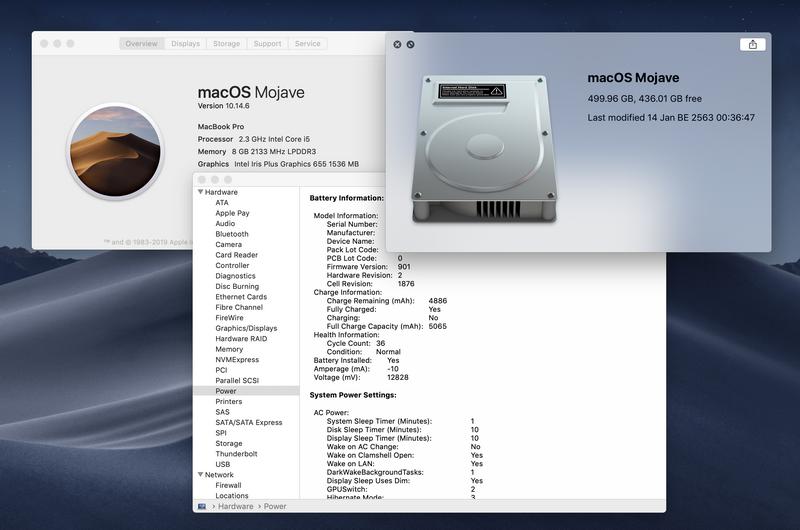Click the Battery Information heading
The height and width of the screenshot is (530, 800).
click(346, 198)
